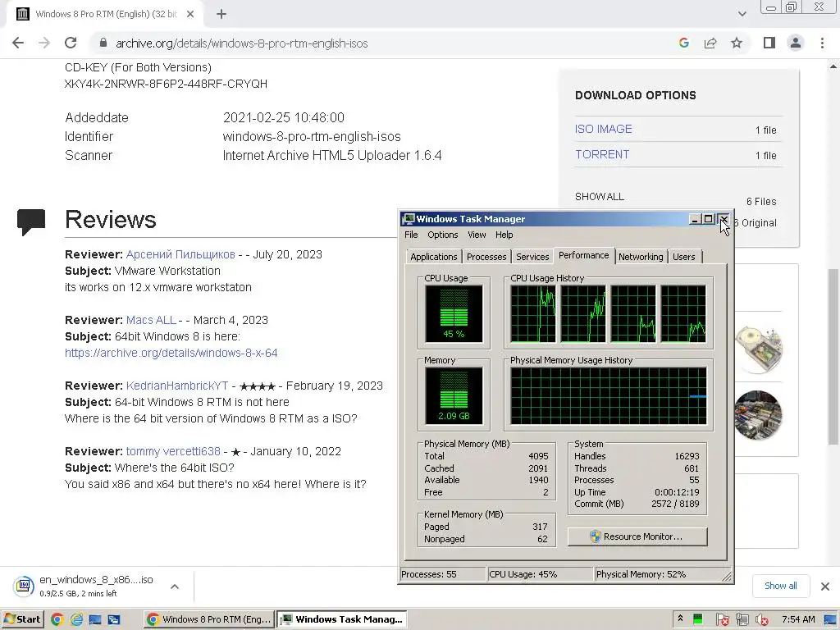Click the address bar URL
The height and width of the screenshot is (630, 840).
pyautogui.click(x=242, y=43)
